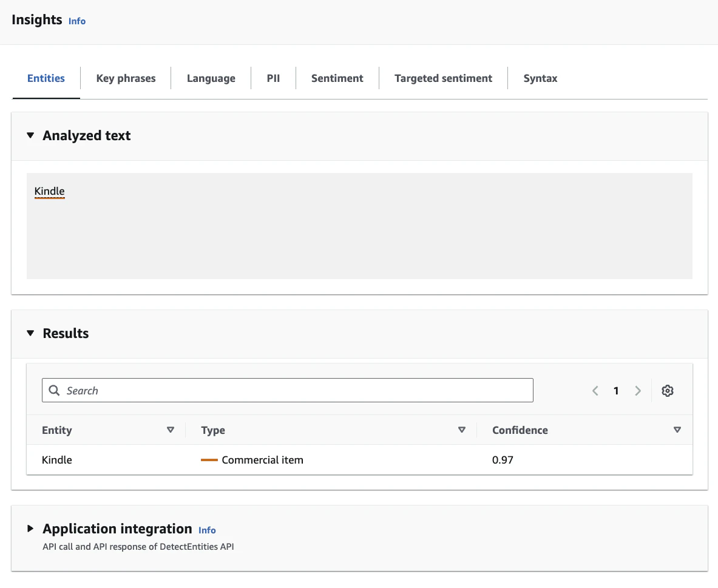The image size is (718, 588).
Task: Switch to the Key phrases tab
Action: click(x=126, y=78)
